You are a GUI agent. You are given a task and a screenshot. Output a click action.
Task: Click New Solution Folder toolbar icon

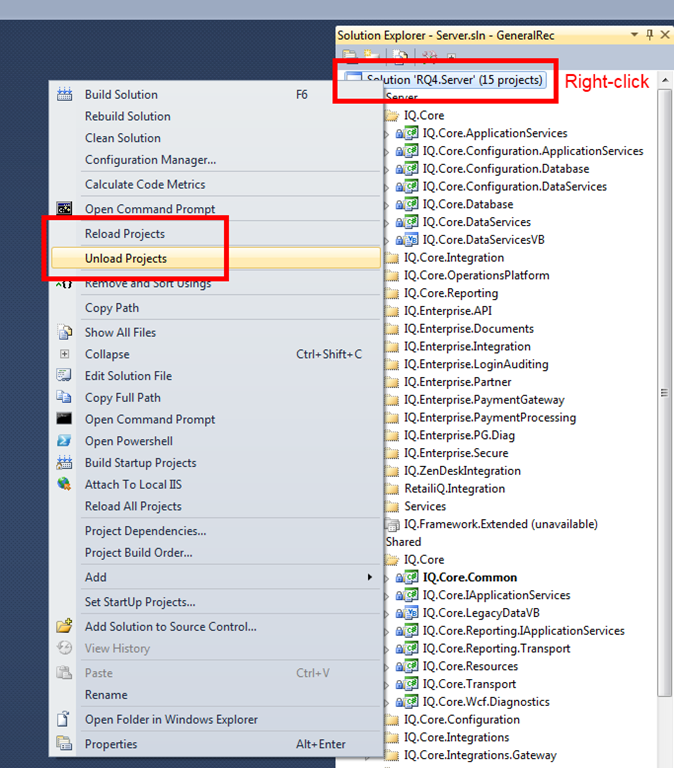pyautogui.click(x=371, y=56)
